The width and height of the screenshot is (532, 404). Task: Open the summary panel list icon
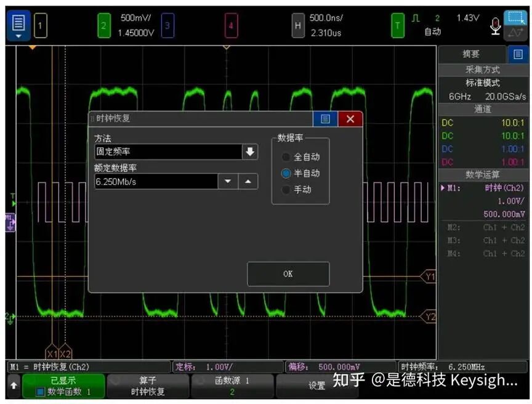tap(518, 54)
